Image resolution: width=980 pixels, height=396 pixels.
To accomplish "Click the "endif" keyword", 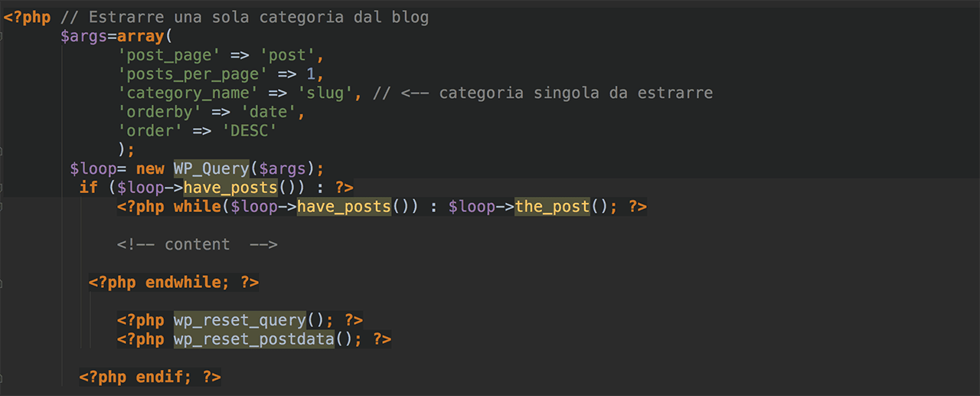I will (159, 378).
